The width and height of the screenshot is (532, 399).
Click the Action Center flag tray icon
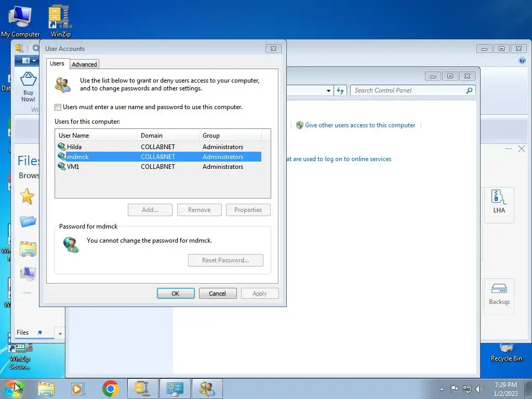click(x=454, y=389)
